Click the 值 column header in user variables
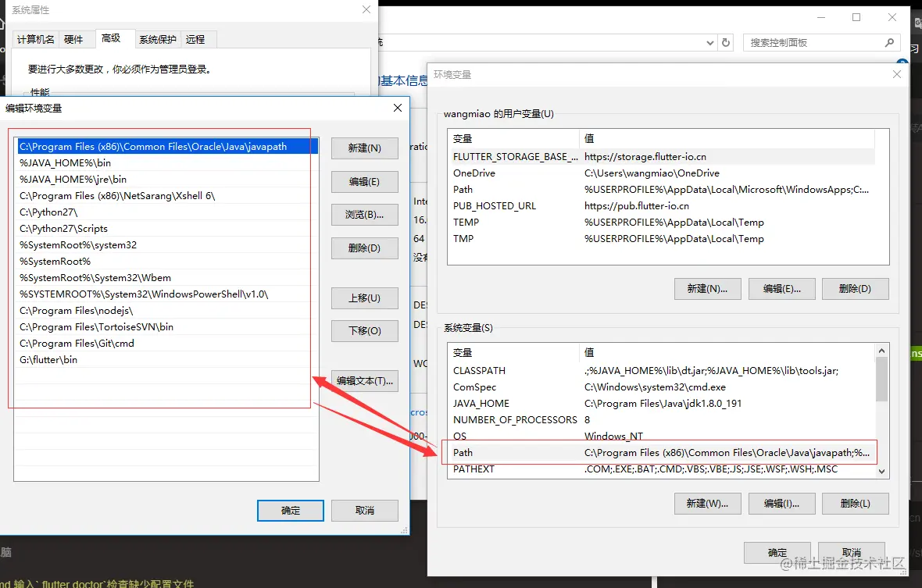The width and height of the screenshot is (922, 588). click(727, 139)
